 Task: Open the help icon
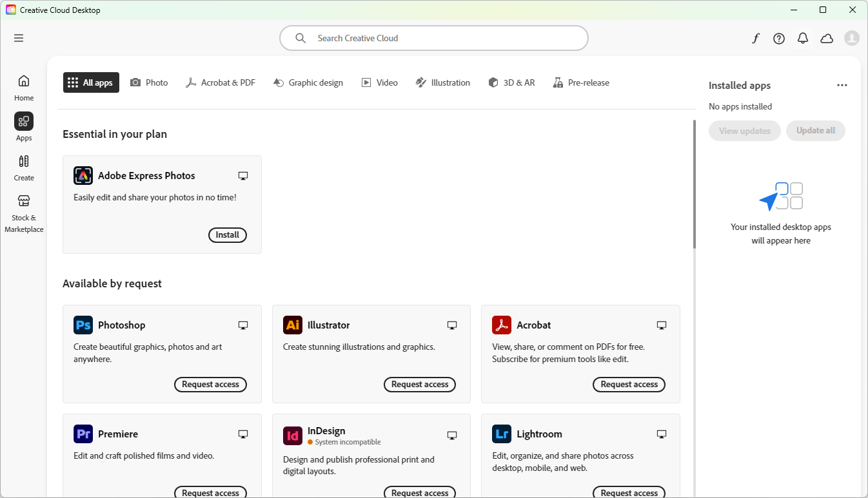[778, 38]
